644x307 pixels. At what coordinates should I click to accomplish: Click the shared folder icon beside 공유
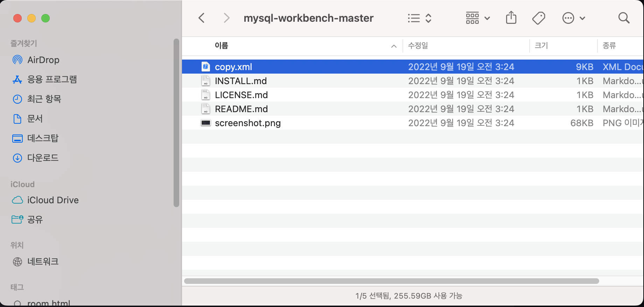(x=17, y=220)
